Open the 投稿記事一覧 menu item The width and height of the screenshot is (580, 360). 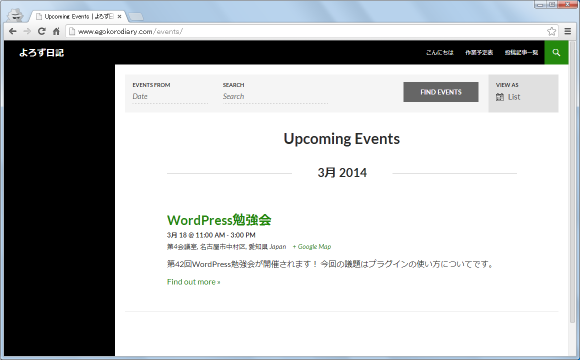(x=521, y=53)
